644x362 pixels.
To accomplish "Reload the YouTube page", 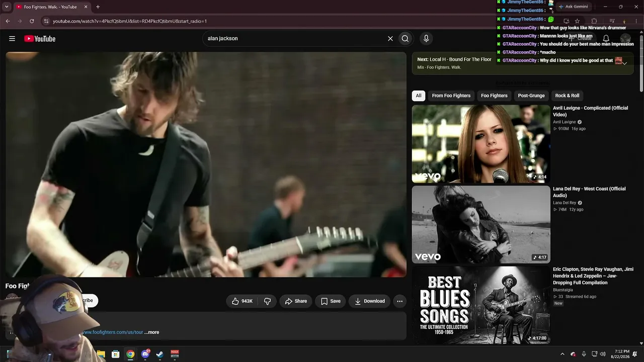I will click(x=32, y=21).
